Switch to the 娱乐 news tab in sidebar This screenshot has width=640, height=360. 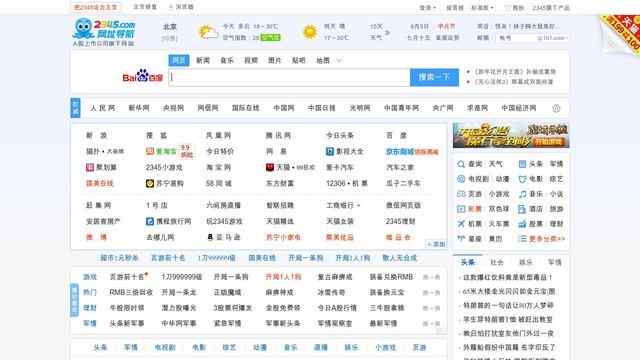pyautogui.click(x=526, y=262)
